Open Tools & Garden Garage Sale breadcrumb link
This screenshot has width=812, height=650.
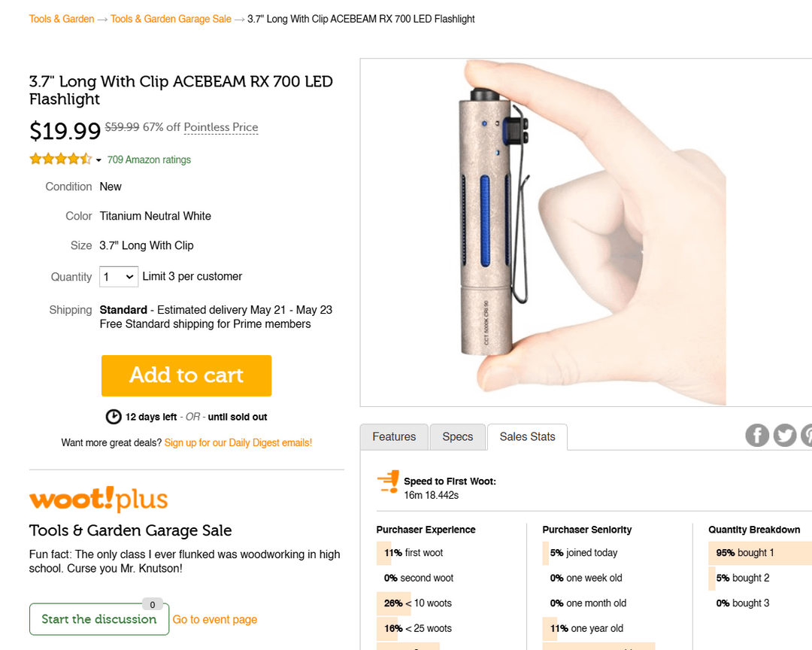click(171, 19)
